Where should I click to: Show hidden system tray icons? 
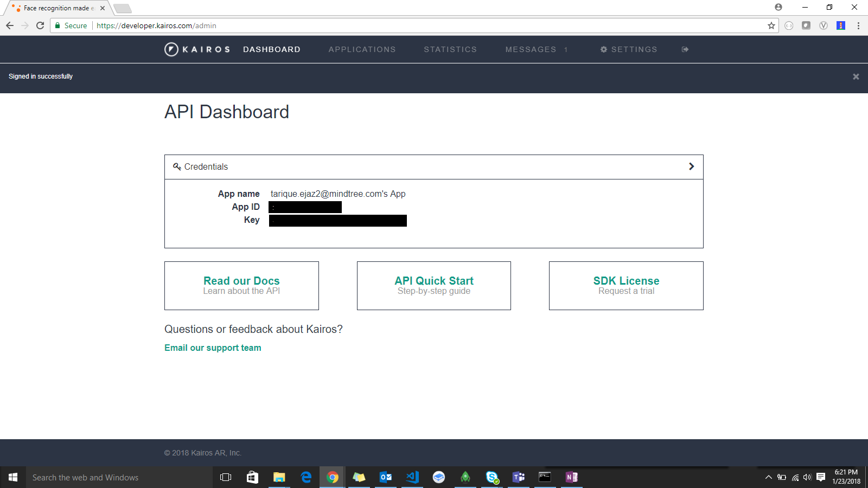768,477
